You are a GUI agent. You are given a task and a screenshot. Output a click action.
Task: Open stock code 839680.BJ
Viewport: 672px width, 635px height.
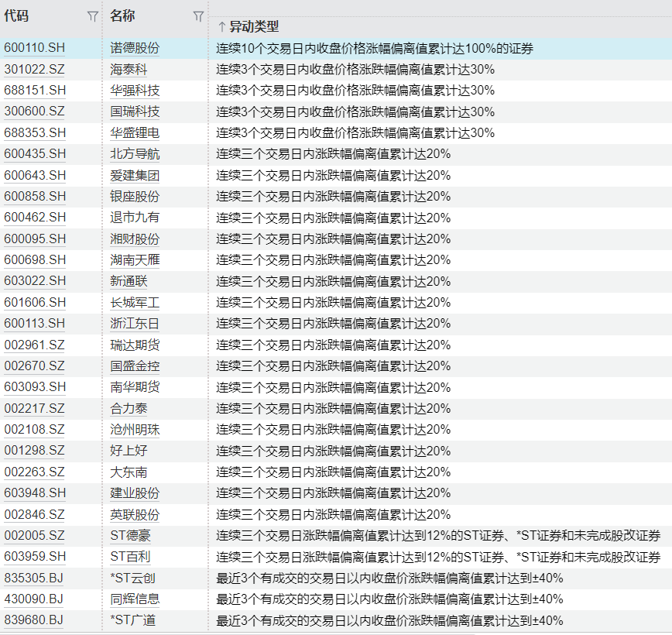pos(33,620)
